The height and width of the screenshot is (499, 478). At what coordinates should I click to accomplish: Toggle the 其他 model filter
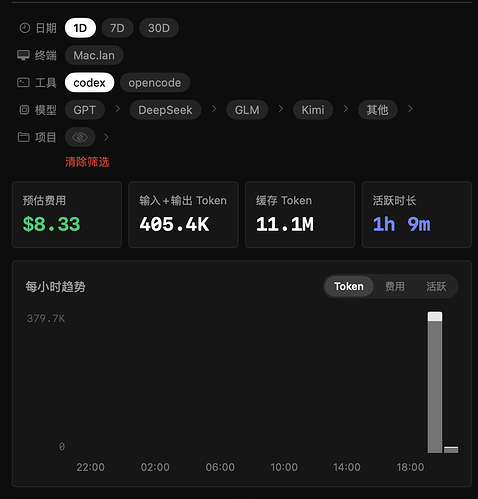(x=377, y=110)
